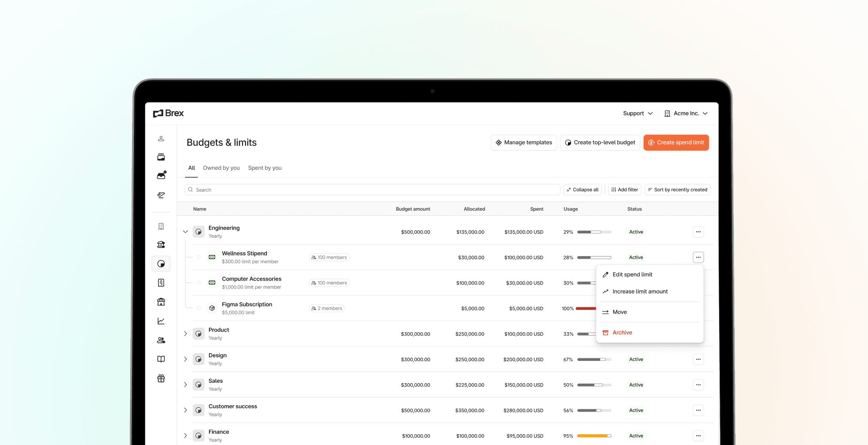The image size is (868, 445).
Task: Select the circle beside Wellness Stipend
Action: pos(199,257)
